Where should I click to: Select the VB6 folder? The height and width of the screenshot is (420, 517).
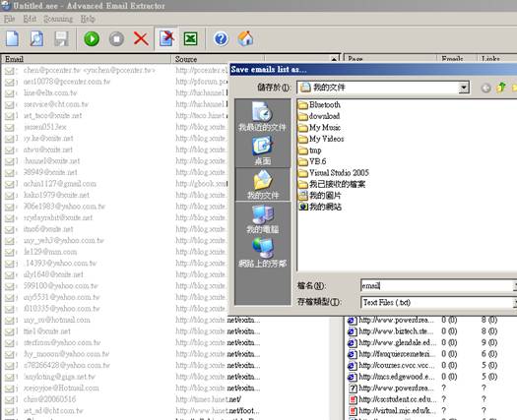[x=312, y=161]
